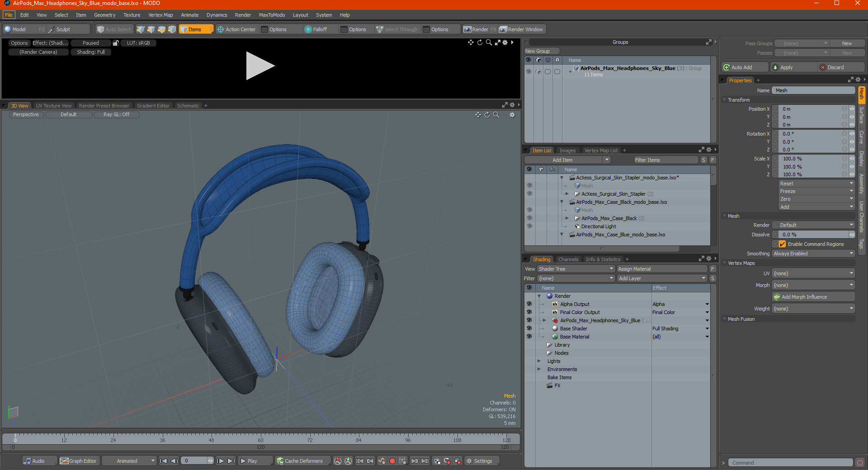Open Smoothing Always Enabled dropdown
The image size is (868, 470).
[813, 254]
